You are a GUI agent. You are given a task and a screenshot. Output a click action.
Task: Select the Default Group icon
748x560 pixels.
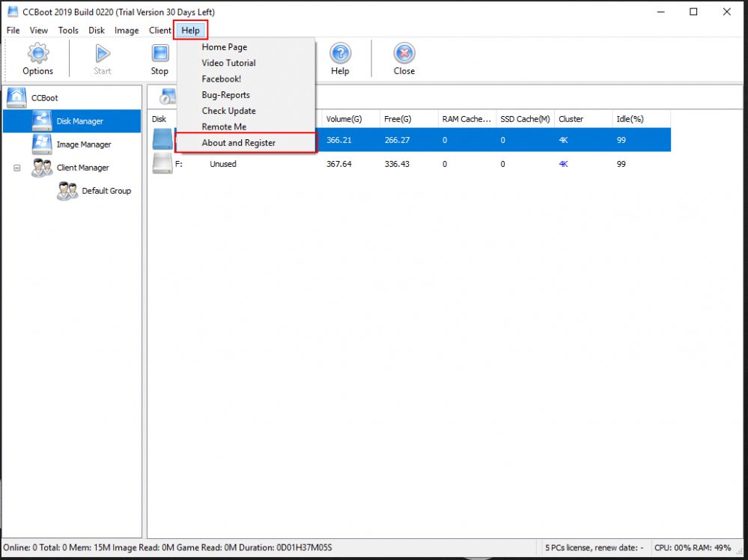67,191
